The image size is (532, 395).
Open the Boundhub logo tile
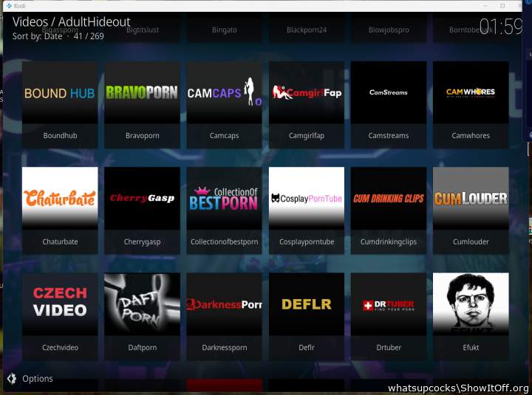point(60,92)
